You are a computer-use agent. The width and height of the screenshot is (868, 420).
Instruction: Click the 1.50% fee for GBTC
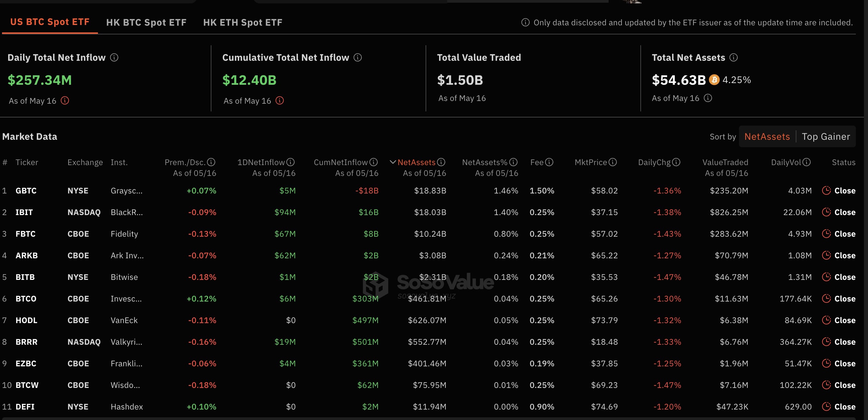542,191
